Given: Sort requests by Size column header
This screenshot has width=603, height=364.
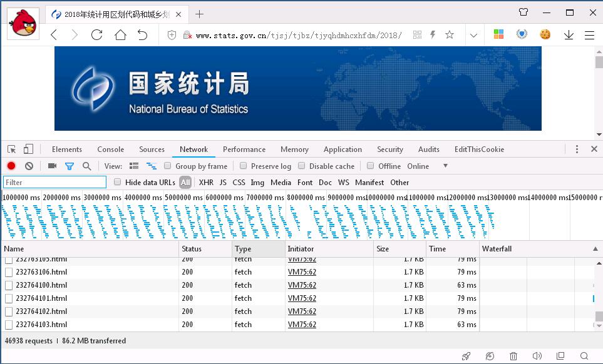Looking at the screenshot, I should (399, 249).
